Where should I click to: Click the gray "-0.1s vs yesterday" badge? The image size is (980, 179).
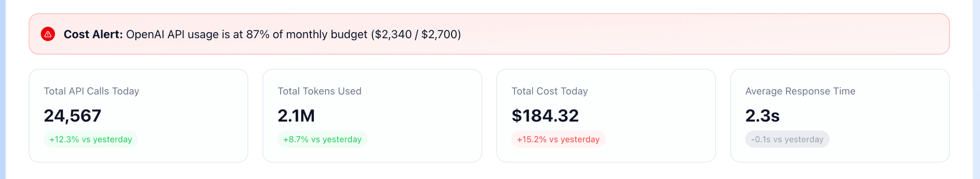click(x=787, y=139)
